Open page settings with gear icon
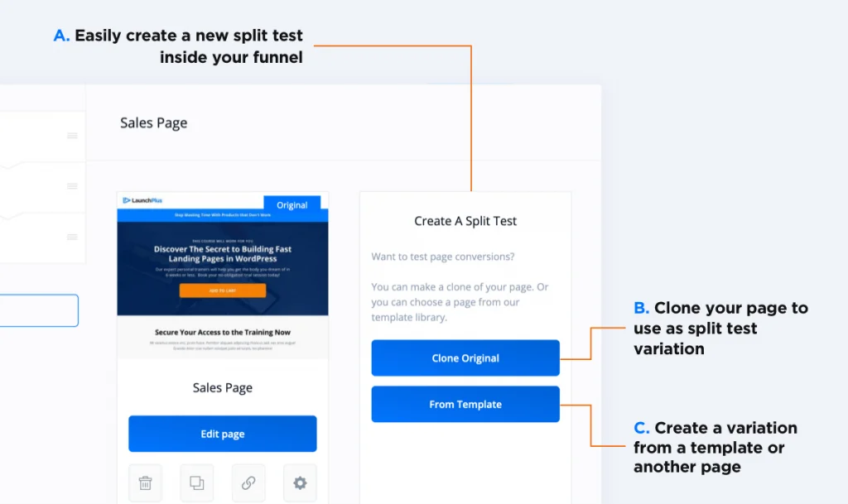848x504 pixels. point(300,482)
